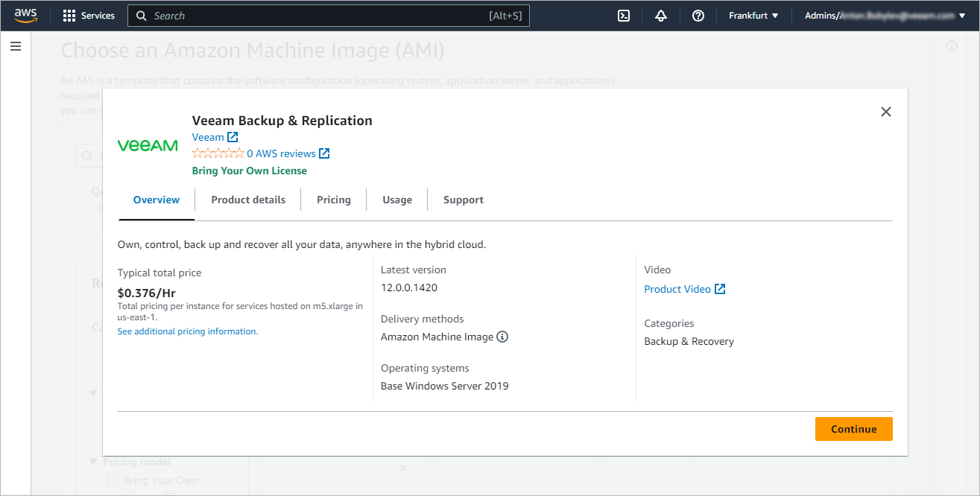Open the notifications bell
Image resolution: width=980 pixels, height=496 pixels.
661,16
